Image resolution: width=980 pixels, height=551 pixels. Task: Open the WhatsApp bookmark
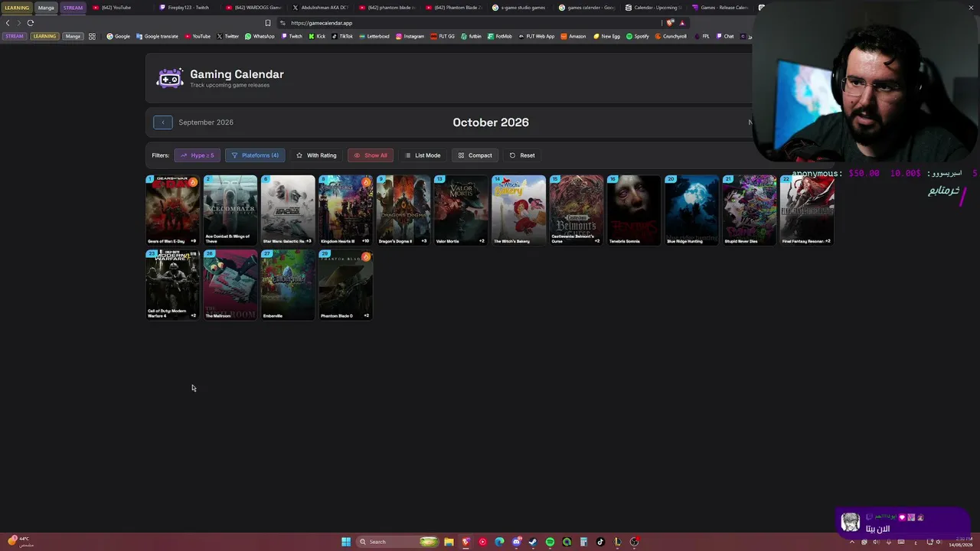pos(260,36)
